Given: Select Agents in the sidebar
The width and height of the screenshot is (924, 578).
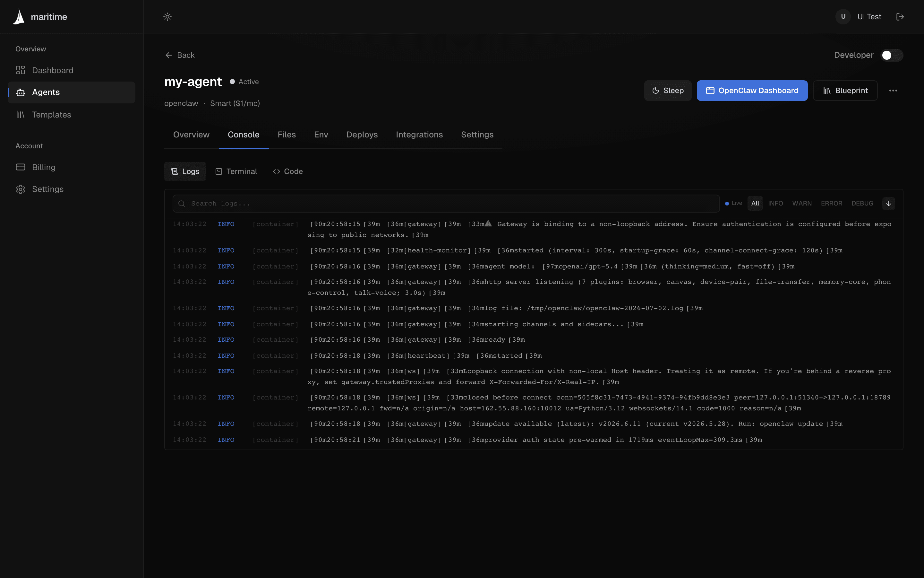Looking at the screenshot, I should (x=72, y=92).
